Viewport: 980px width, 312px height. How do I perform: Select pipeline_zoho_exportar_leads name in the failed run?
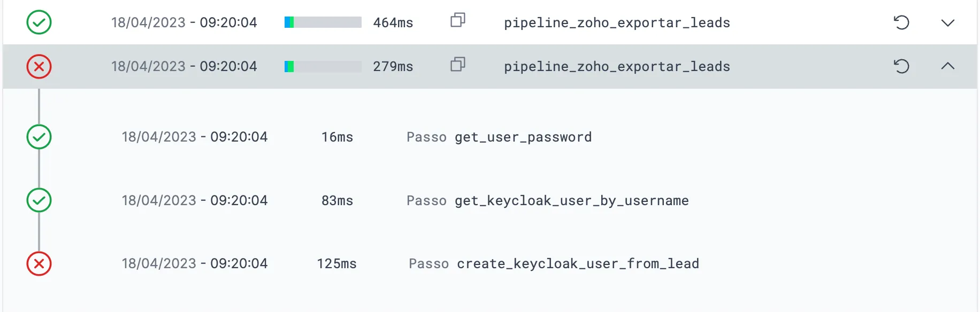[x=617, y=67]
